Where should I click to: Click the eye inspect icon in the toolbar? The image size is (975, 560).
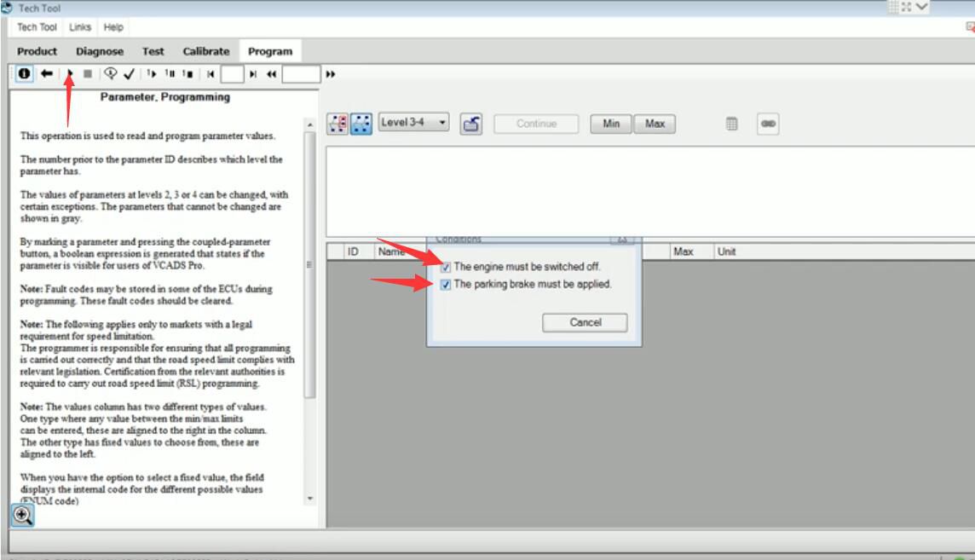(111, 73)
